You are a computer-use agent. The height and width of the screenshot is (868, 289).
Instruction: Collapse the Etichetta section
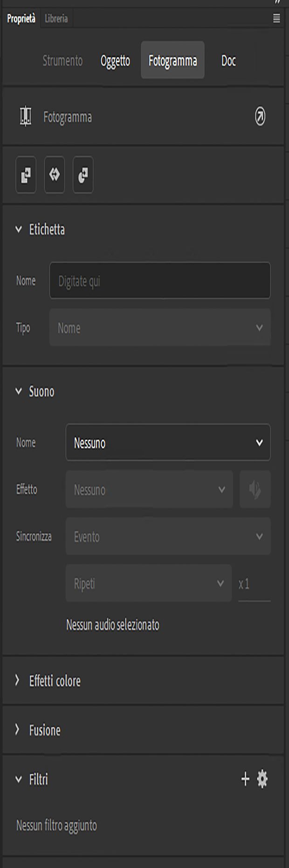click(19, 229)
